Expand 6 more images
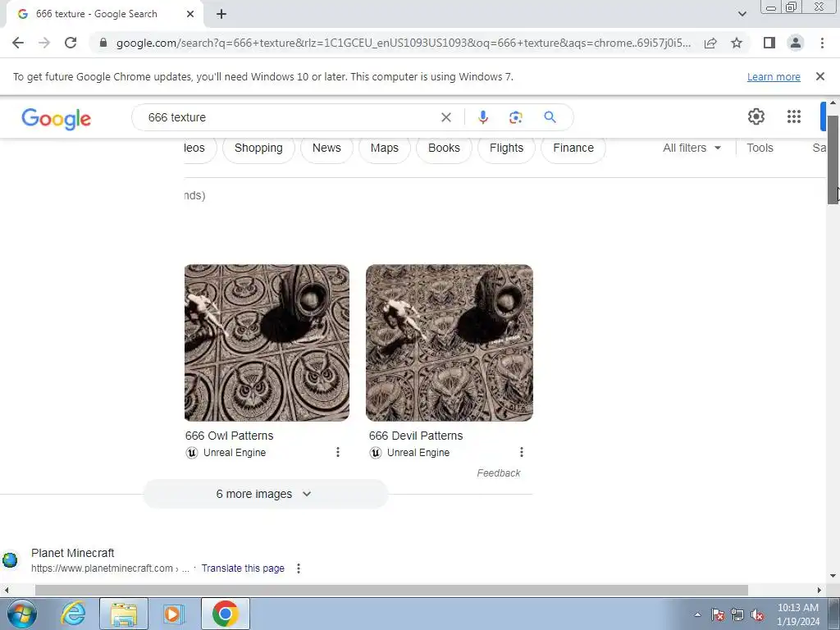Image resolution: width=840 pixels, height=630 pixels. click(265, 494)
